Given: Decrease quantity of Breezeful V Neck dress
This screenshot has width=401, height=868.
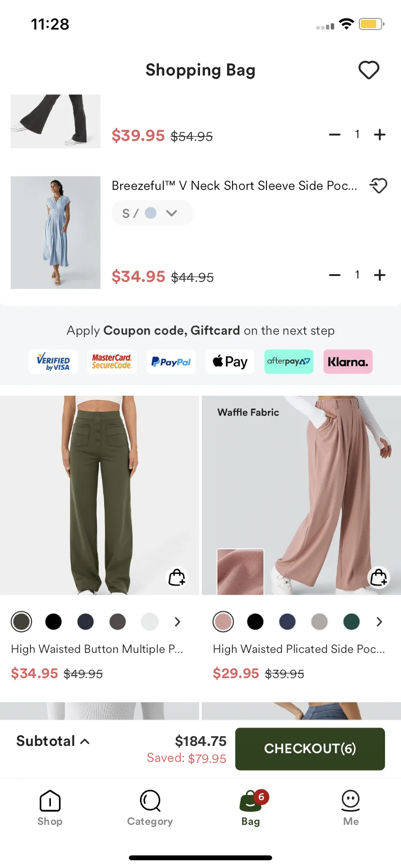Looking at the screenshot, I should (335, 275).
